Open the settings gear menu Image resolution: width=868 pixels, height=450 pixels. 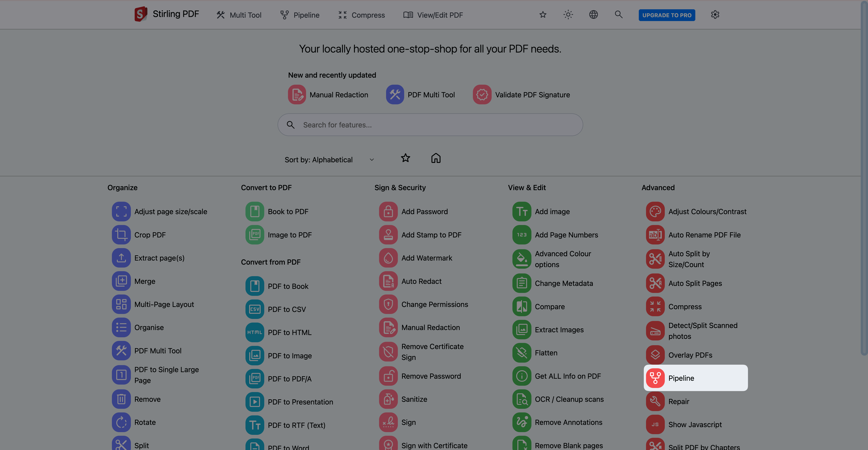click(715, 14)
